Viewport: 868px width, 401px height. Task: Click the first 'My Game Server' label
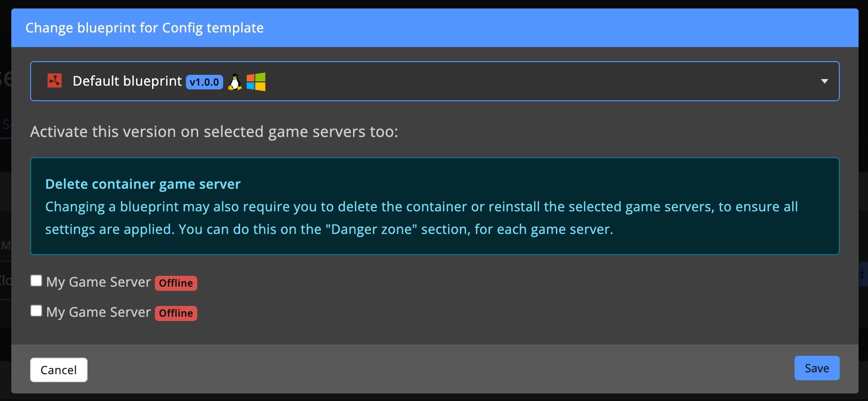[x=98, y=282]
